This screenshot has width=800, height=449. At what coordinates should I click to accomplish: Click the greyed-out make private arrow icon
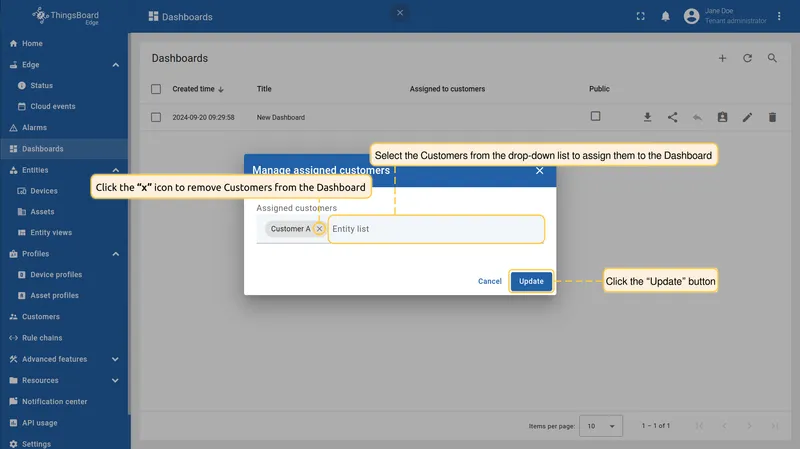697,117
